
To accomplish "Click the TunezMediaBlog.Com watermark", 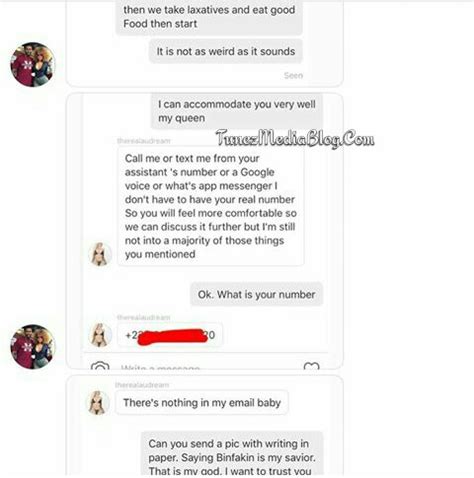I will (x=295, y=138).
